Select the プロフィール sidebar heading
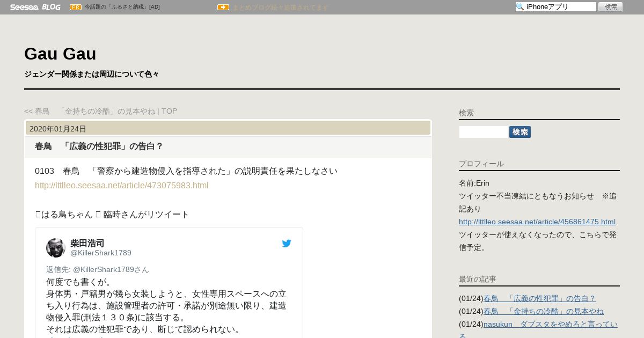 481,164
